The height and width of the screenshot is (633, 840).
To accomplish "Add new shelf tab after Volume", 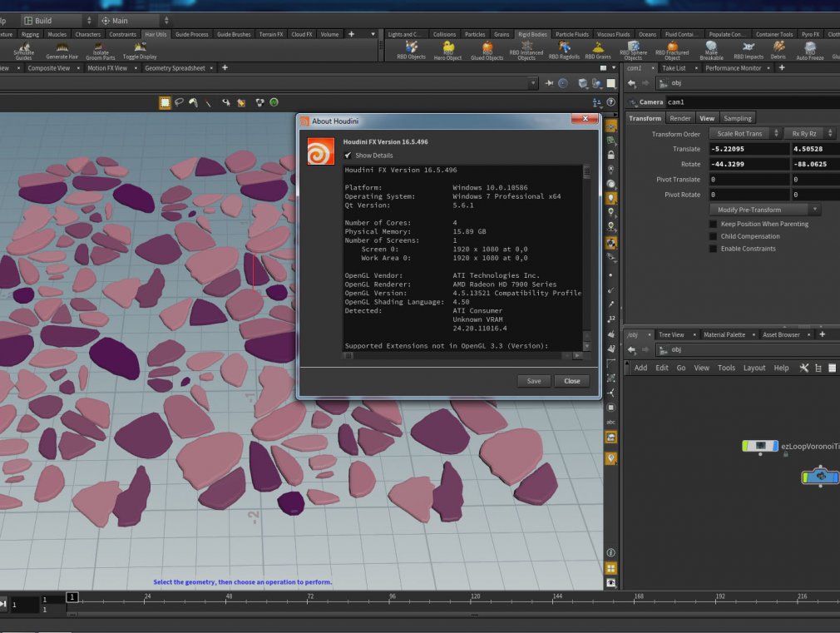I will click(x=351, y=34).
